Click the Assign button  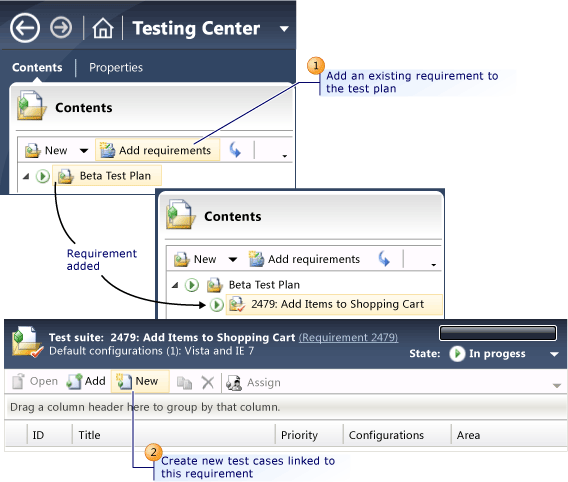[253, 382]
